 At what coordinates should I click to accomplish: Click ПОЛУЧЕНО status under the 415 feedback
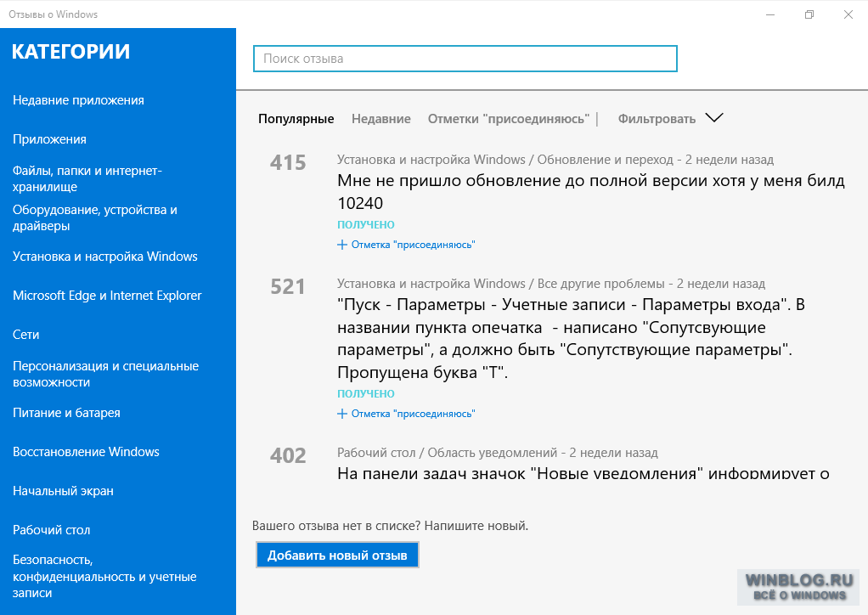tap(366, 225)
